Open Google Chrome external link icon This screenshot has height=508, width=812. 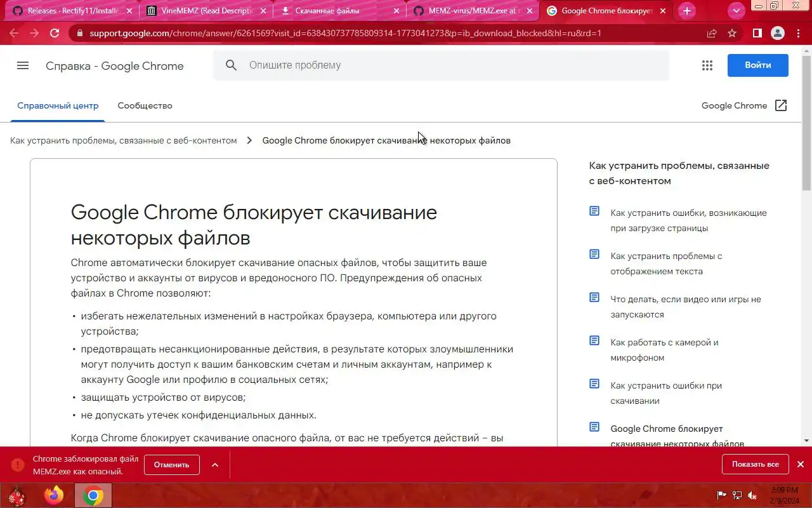[x=781, y=105]
